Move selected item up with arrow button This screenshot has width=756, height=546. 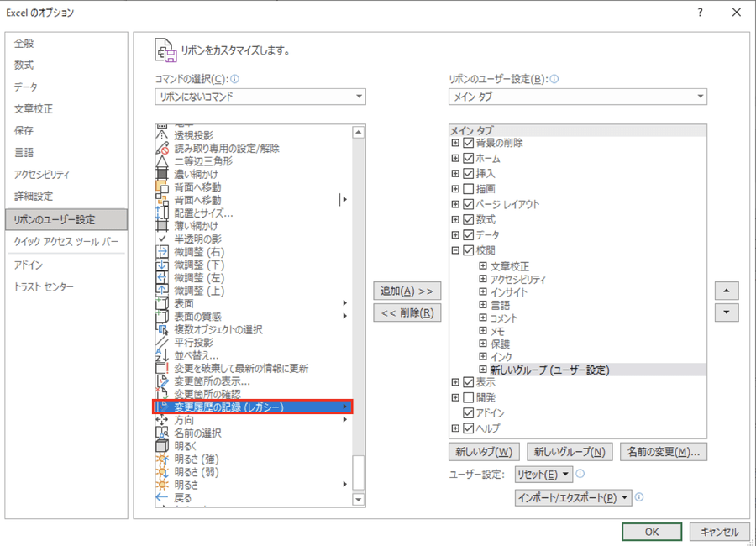(x=727, y=291)
